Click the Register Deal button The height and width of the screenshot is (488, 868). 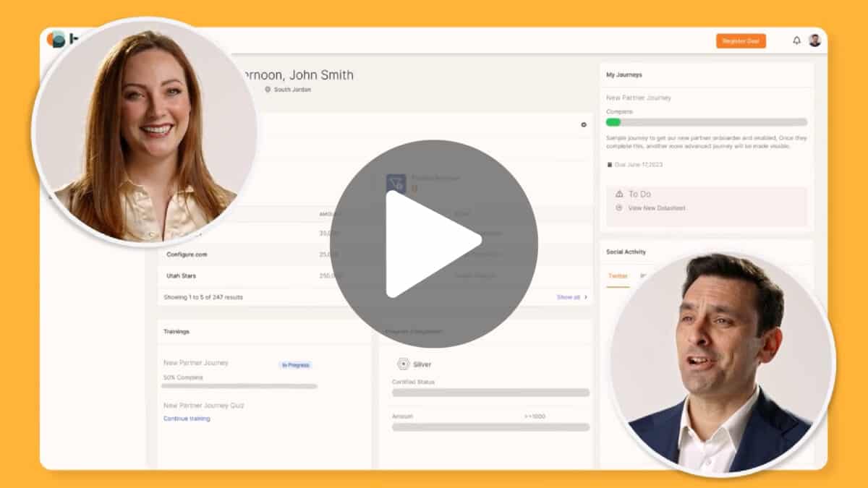point(741,41)
